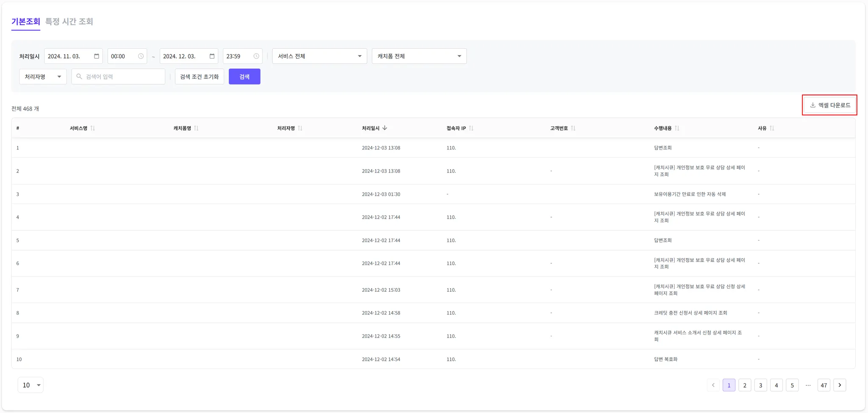This screenshot has width=868, height=413.
Task: Sort by 접속자 IP sort icon
Action: (471, 128)
